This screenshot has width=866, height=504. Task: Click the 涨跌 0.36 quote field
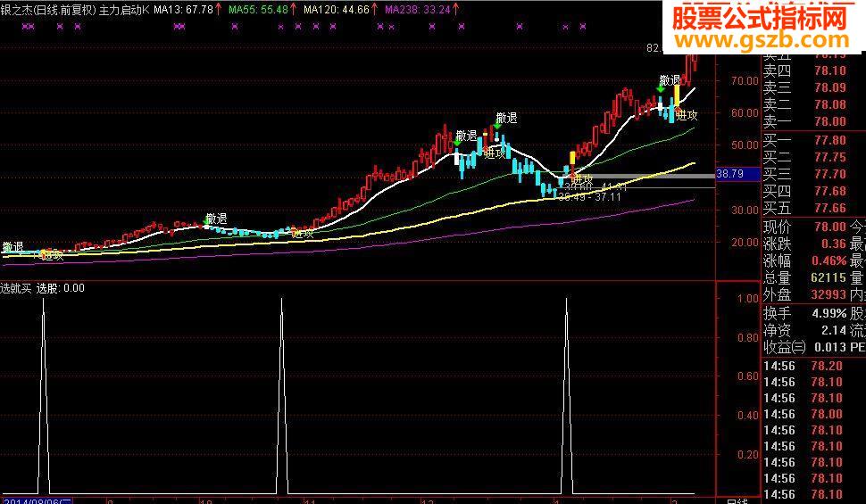[804, 244]
